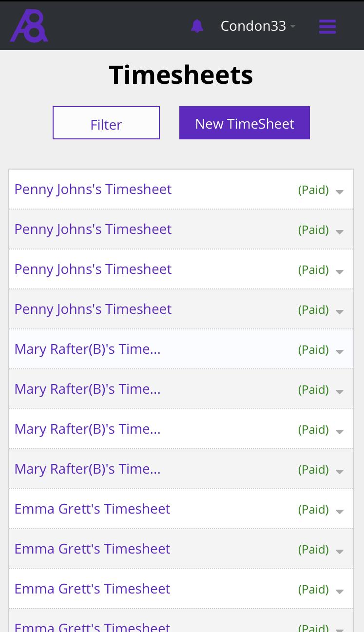Expand the second Penny Johns timesheet arrow
This screenshot has height=632, width=364.
[340, 231]
